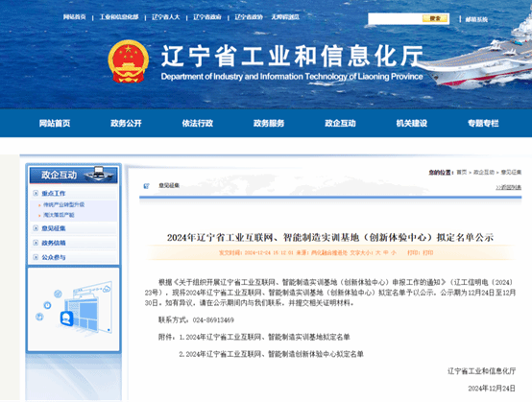Set font size to 小

tap(393, 253)
